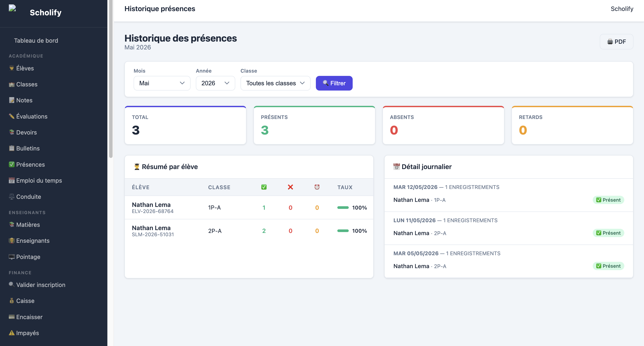Click the green check column header
644x346 pixels.
(x=264, y=187)
